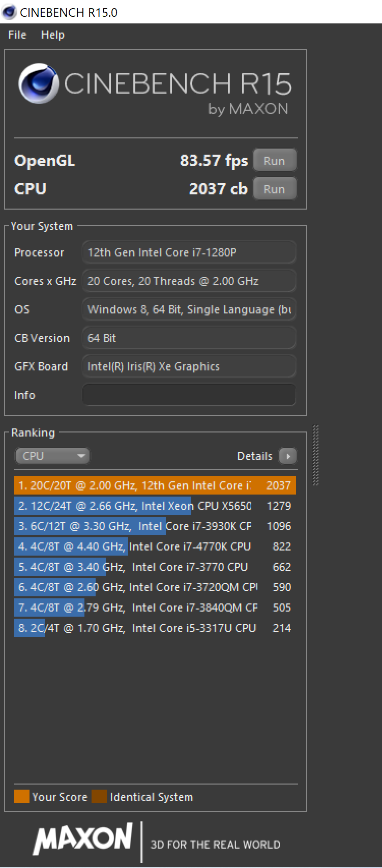Click the Processor field showing i7-1280P
Viewport: 382px width, 868px height.
pos(189,252)
